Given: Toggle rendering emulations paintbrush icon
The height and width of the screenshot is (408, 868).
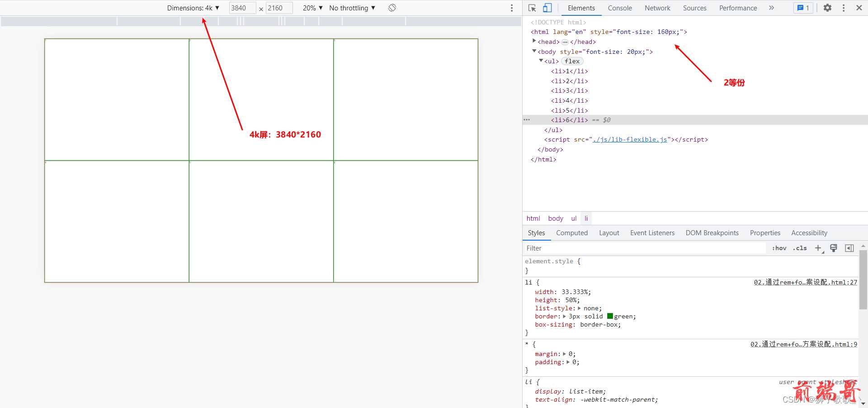Looking at the screenshot, I should pyautogui.click(x=834, y=248).
